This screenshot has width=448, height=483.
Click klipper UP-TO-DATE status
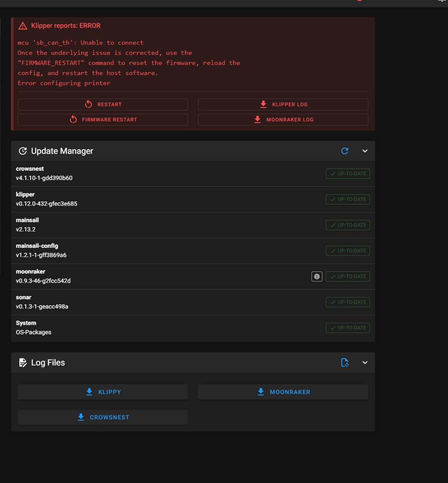(x=348, y=199)
